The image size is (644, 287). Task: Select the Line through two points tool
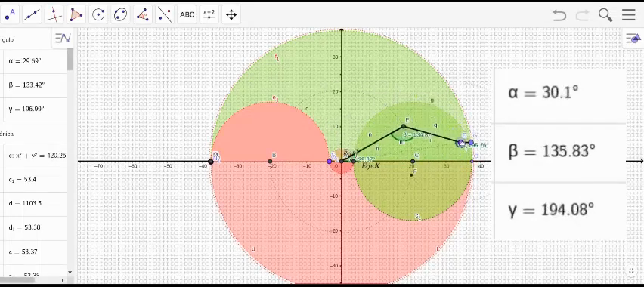pyautogui.click(x=32, y=15)
